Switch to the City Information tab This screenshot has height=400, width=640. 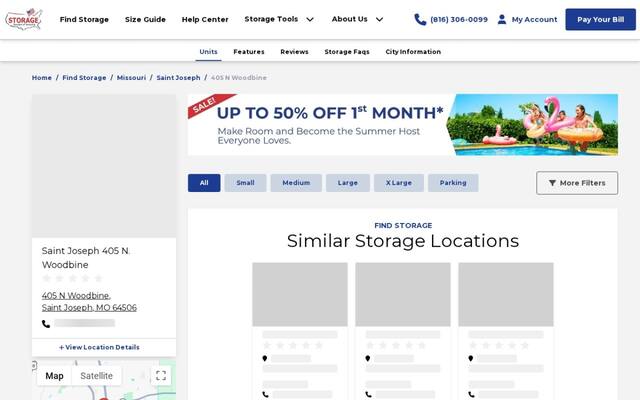[413, 52]
